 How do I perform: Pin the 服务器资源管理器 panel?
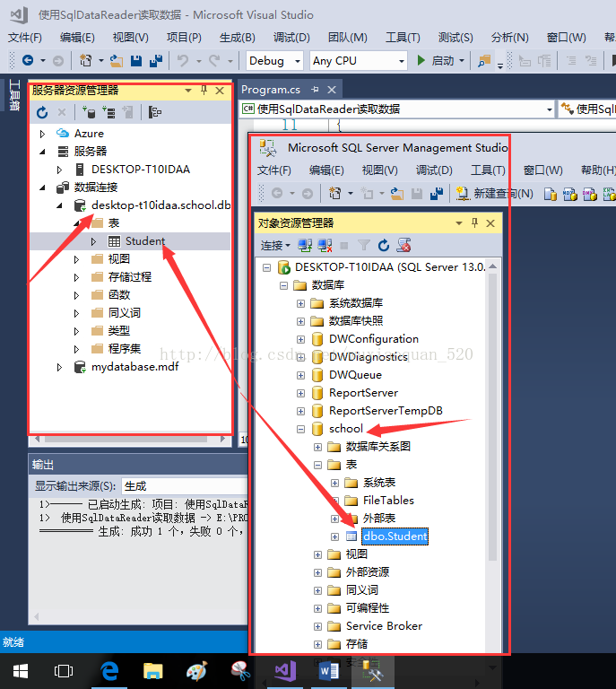click(204, 91)
